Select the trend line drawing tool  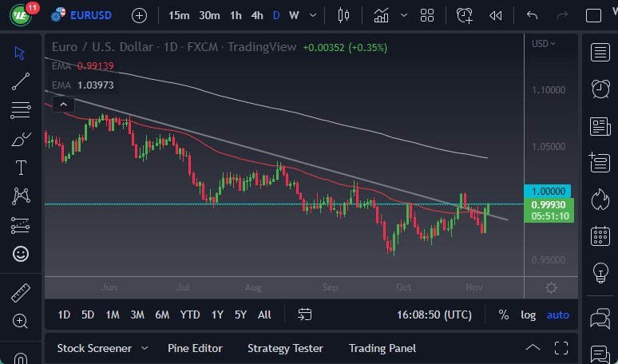(21, 81)
